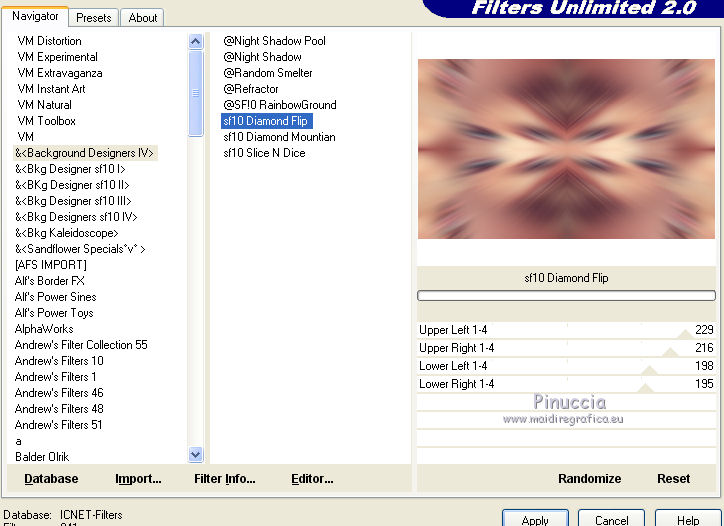724x526 pixels.
Task: Select the @Random Smelter filter
Action: [x=268, y=73]
